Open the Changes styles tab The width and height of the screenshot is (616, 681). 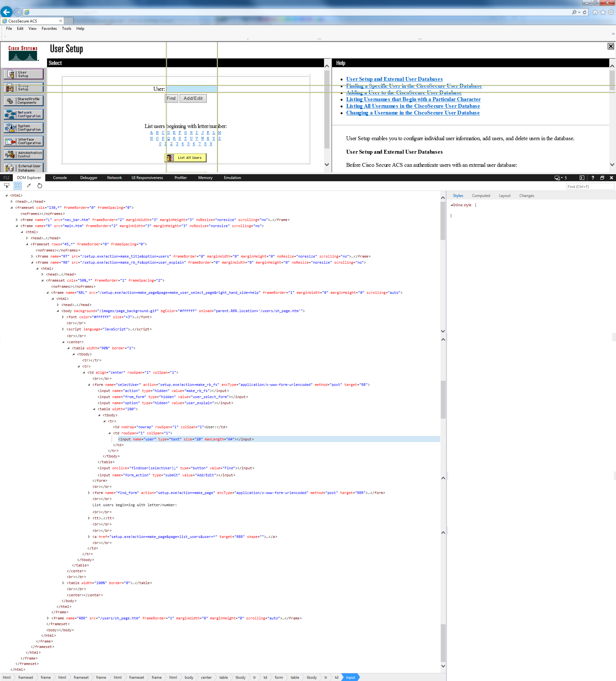point(526,196)
